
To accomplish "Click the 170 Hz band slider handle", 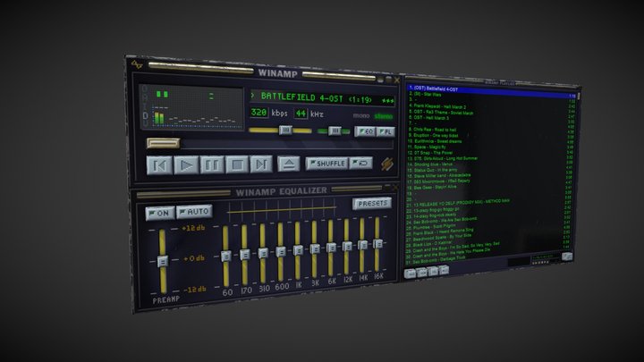I will [245, 255].
